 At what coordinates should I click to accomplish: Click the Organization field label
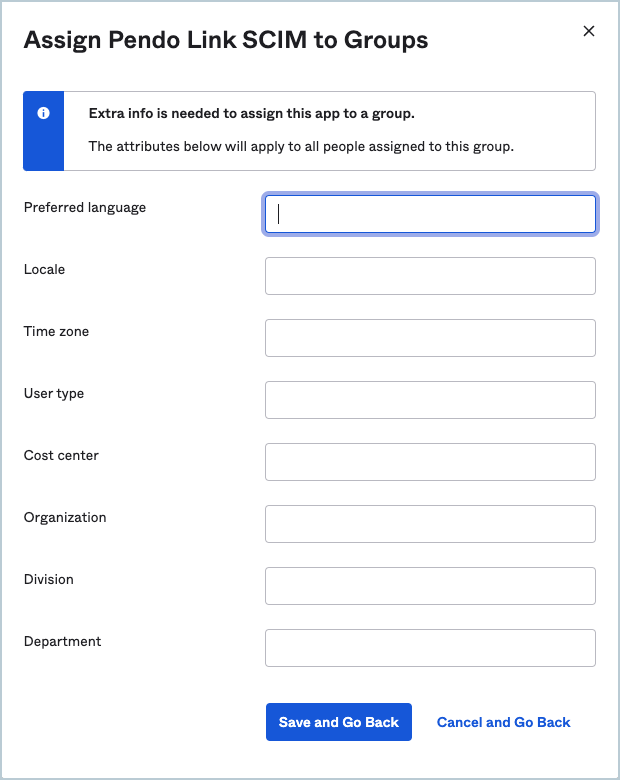(65, 518)
